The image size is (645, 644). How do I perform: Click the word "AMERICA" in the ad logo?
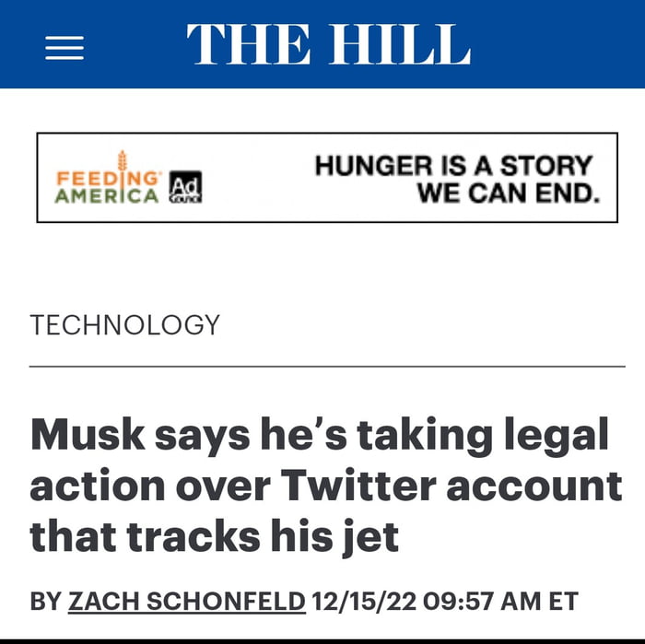pyautogui.click(x=107, y=195)
